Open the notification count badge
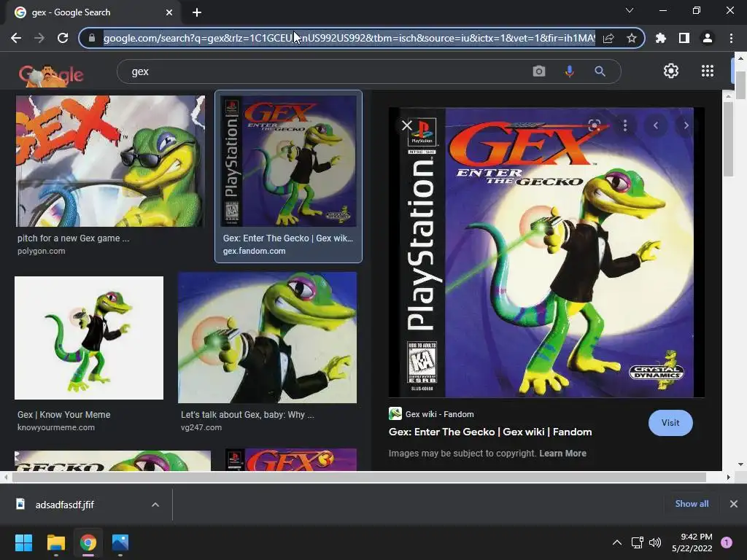This screenshot has height=560, width=747. 727,542
